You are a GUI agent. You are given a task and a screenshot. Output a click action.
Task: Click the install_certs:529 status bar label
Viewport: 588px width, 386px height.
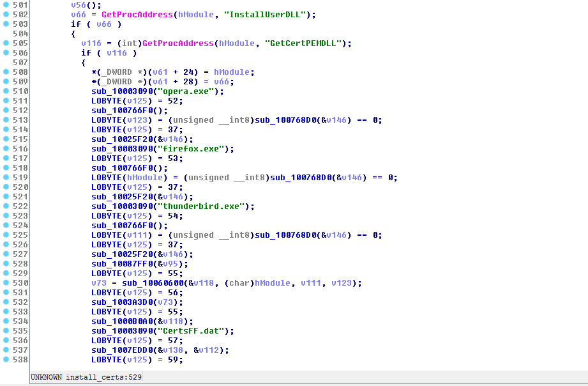(x=103, y=377)
